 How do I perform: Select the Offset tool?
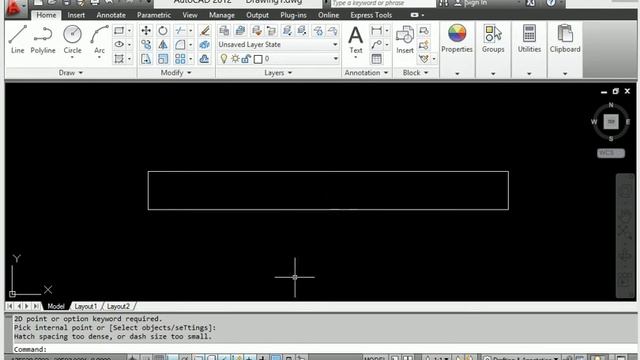coord(204,58)
